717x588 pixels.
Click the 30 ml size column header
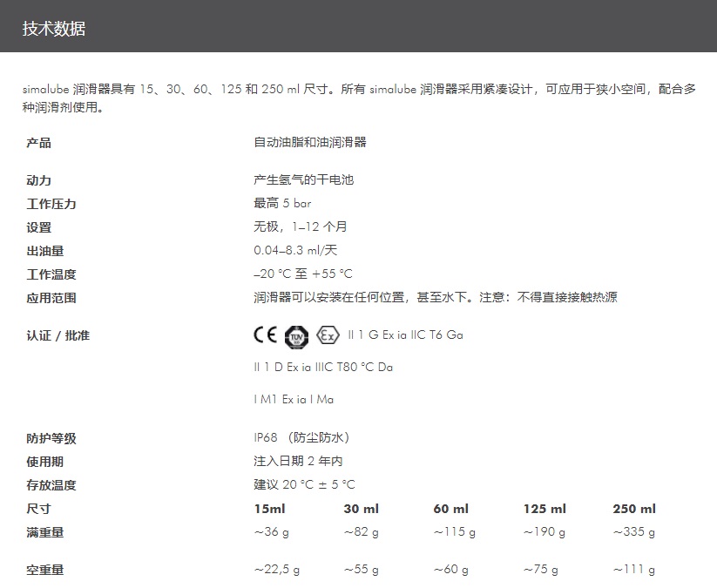pyautogui.click(x=362, y=509)
